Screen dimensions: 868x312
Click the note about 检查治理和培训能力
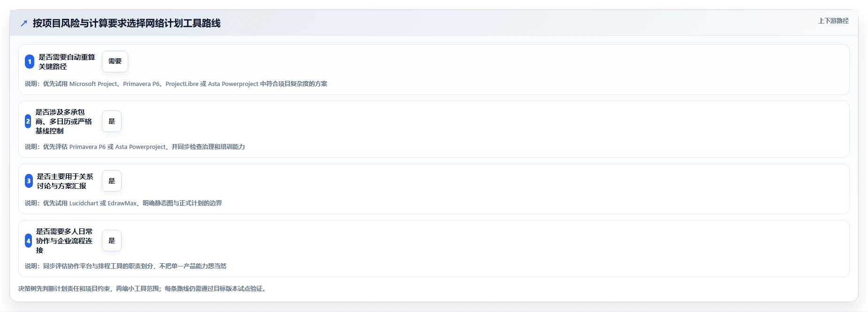tap(135, 147)
